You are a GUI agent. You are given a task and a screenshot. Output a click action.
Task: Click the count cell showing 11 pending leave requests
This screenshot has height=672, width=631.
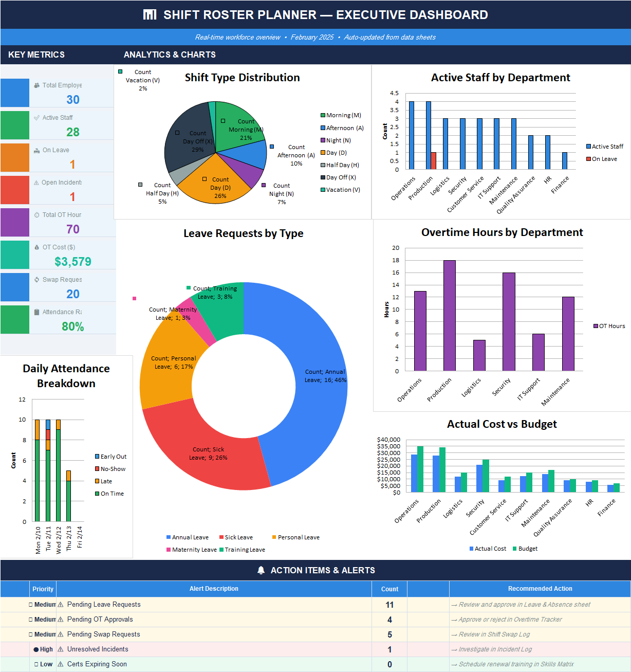389,604
